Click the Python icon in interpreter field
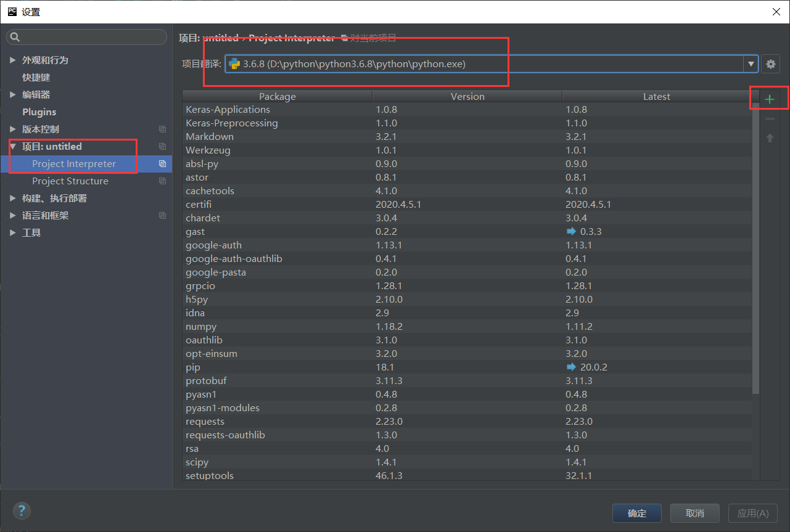Viewport: 790px width, 532px height. (x=234, y=63)
